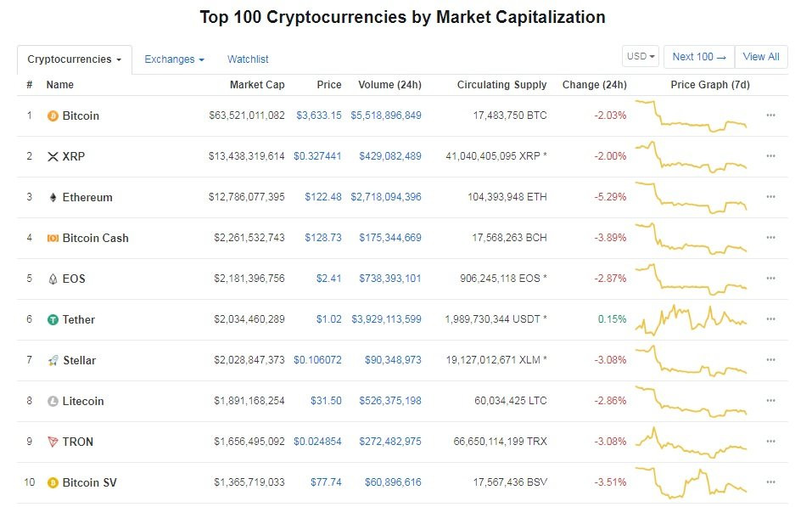The height and width of the screenshot is (507, 812).
Task: Open the USD currency selector
Action: coord(641,57)
